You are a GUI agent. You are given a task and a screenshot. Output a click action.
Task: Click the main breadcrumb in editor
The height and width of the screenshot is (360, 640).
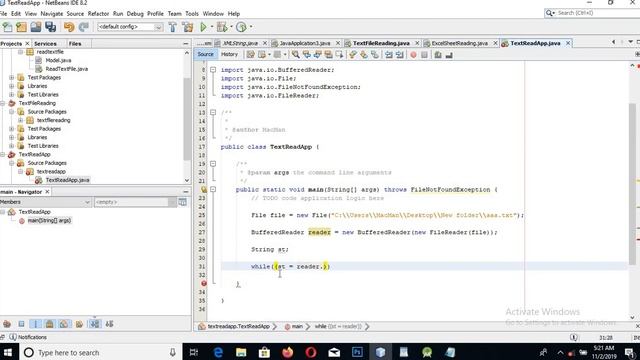click(x=297, y=326)
